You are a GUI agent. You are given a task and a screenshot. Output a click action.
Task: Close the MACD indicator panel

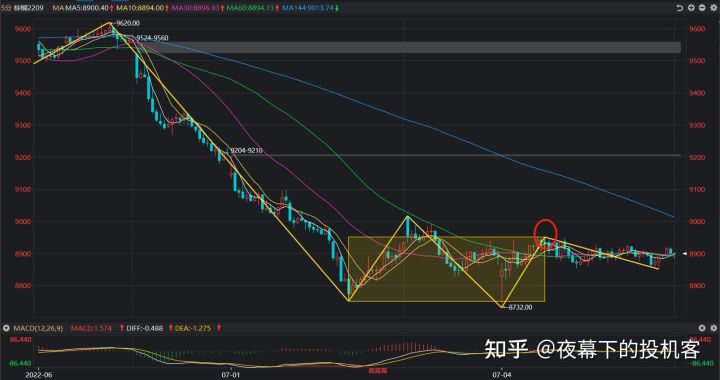(702, 328)
